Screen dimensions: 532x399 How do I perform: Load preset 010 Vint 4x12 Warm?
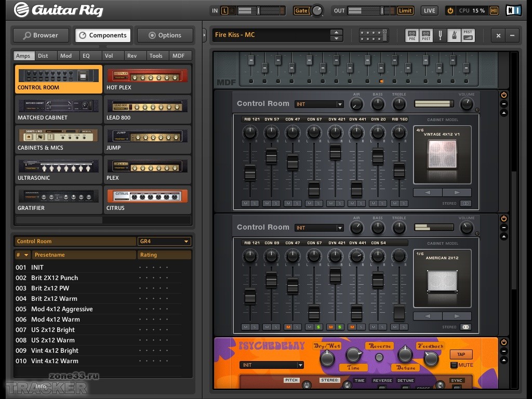98,361
